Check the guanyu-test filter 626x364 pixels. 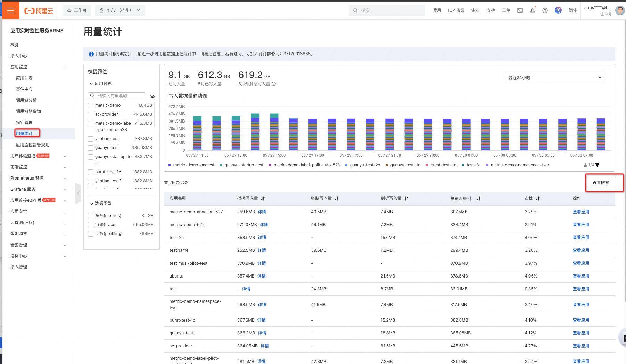(91, 148)
